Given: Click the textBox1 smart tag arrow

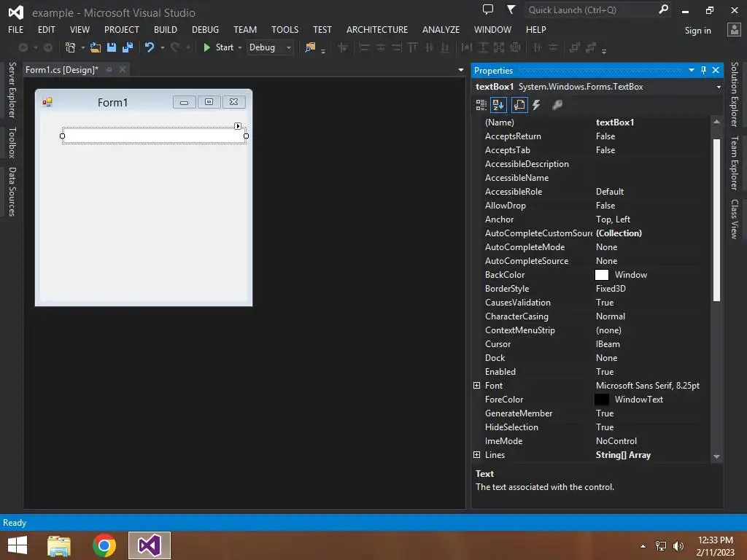Looking at the screenshot, I should click(x=238, y=126).
